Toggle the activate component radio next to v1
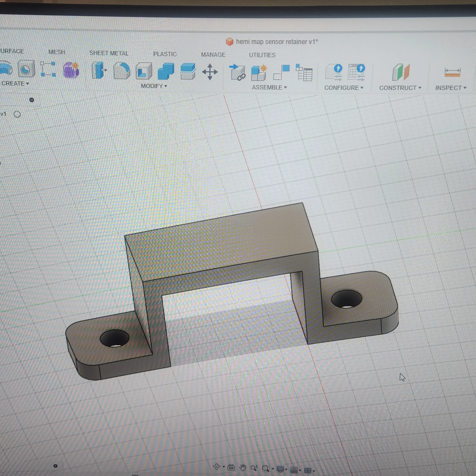 [x=17, y=114]
